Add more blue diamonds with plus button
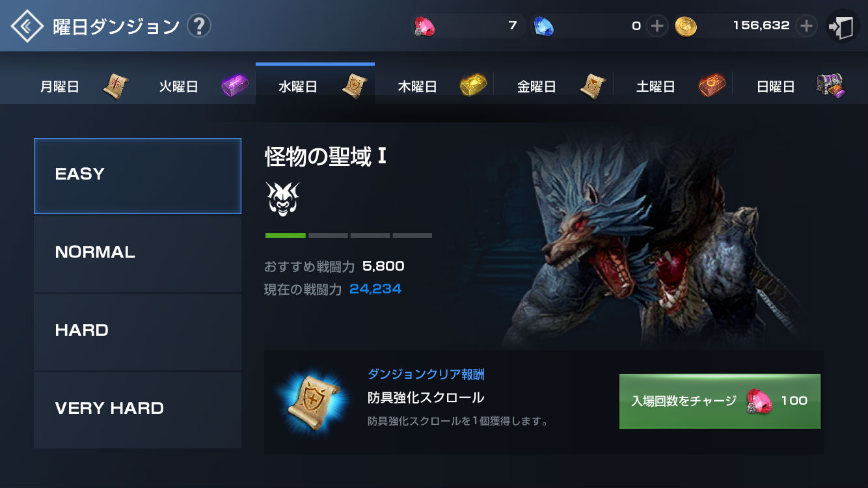 (x=657, y=26)
